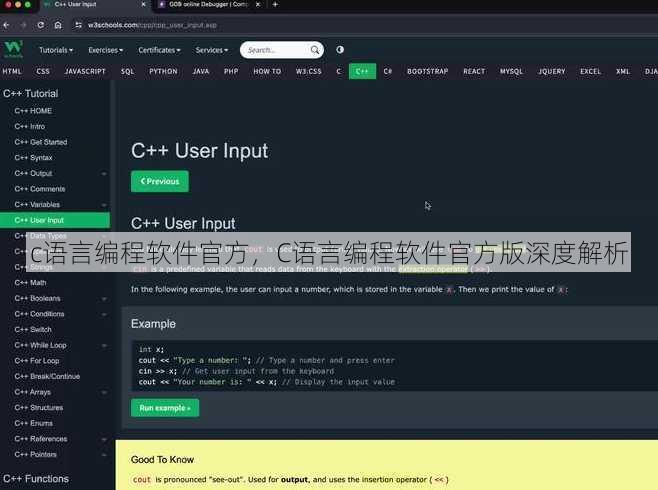This screenshot has height=490, width=658.
Task: Go to XML in top navigation
Action: (x=623, y=71)
